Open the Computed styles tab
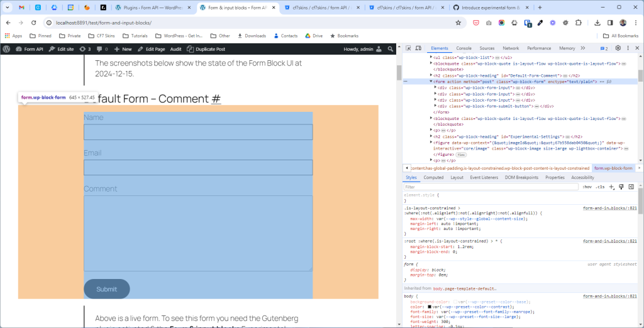 tap(433, 177)
